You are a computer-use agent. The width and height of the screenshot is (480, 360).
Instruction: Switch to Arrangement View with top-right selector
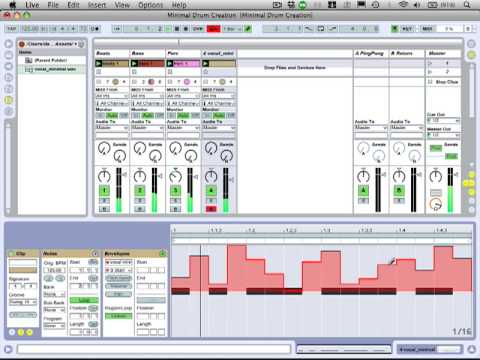click(471, 44)
